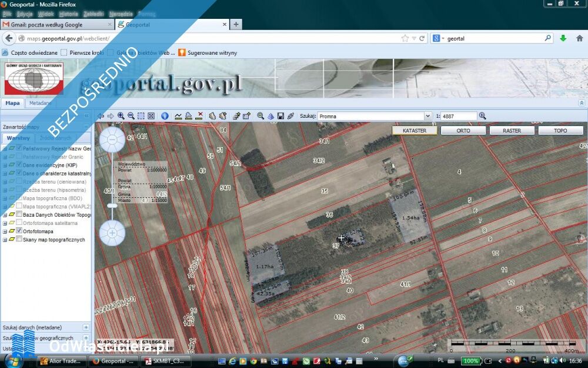Viewport: 588px width, 368px height.
Task: Open SKMBT_C3 PDF taskbar window
Action: [165, 362]
